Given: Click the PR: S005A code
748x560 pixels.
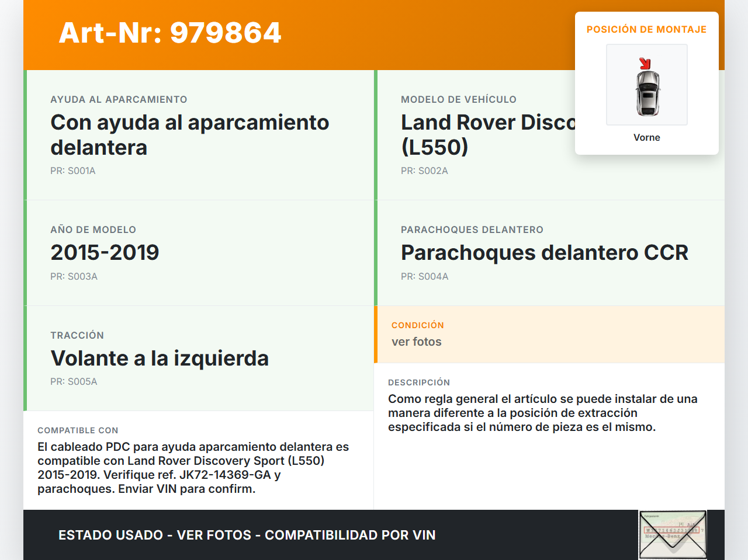Looking at the screenshot, I should pos(74,381).
